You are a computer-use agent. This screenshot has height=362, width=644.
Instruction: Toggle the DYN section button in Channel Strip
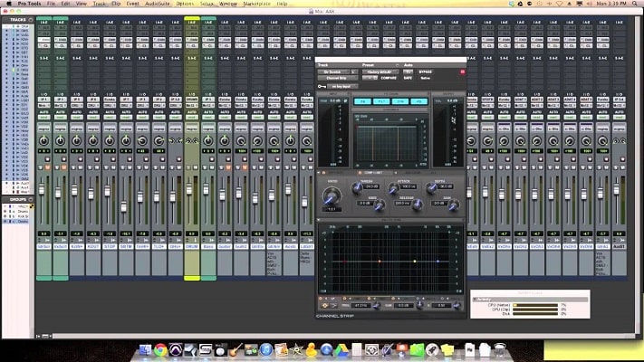(x=400, y=101)
